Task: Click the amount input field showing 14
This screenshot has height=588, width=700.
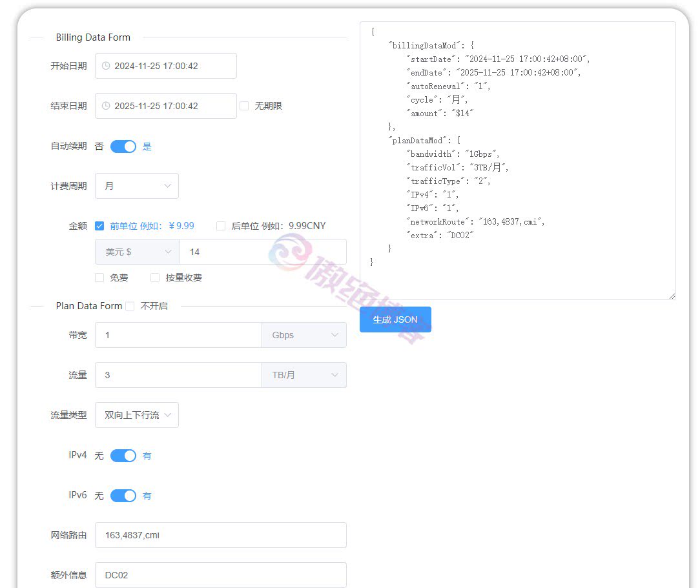Action: [x=263, y=252]
